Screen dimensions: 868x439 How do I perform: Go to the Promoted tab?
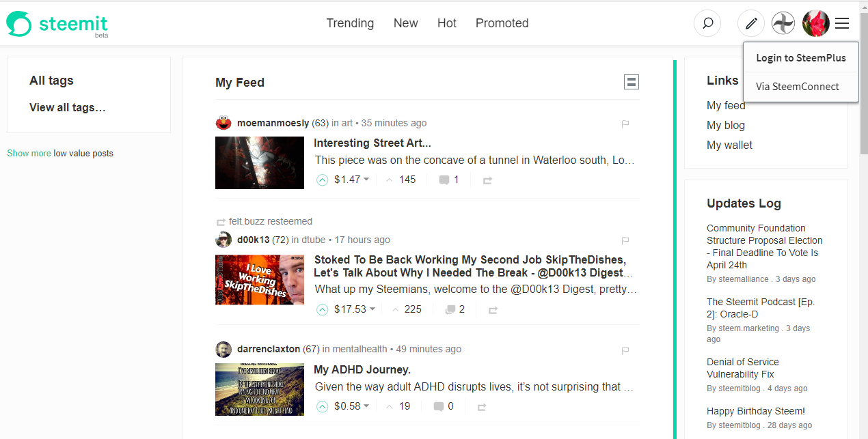(x=502, y=23)
